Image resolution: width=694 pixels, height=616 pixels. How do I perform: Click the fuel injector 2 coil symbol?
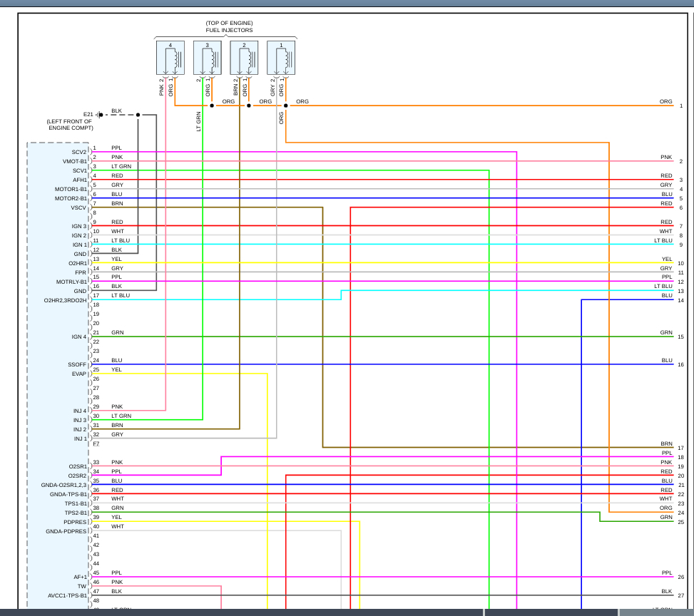click(x=245, y=59)
